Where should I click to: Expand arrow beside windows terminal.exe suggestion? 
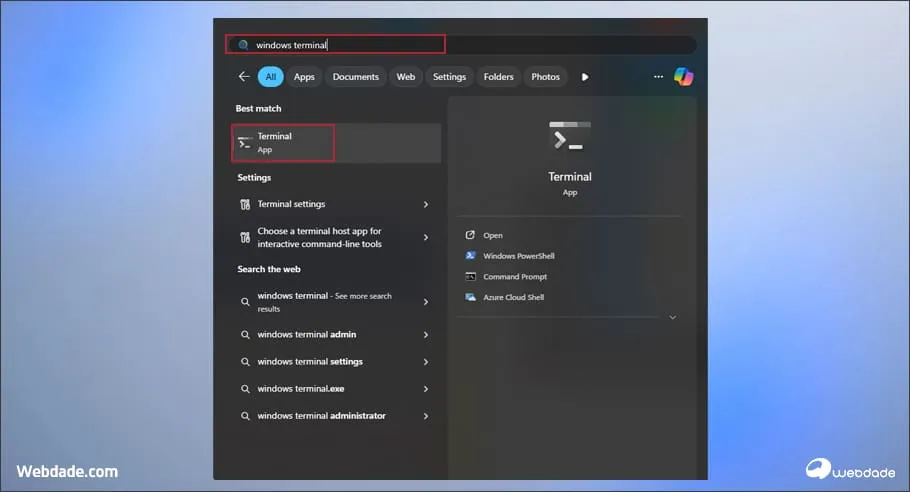click(x=426, y=389)
